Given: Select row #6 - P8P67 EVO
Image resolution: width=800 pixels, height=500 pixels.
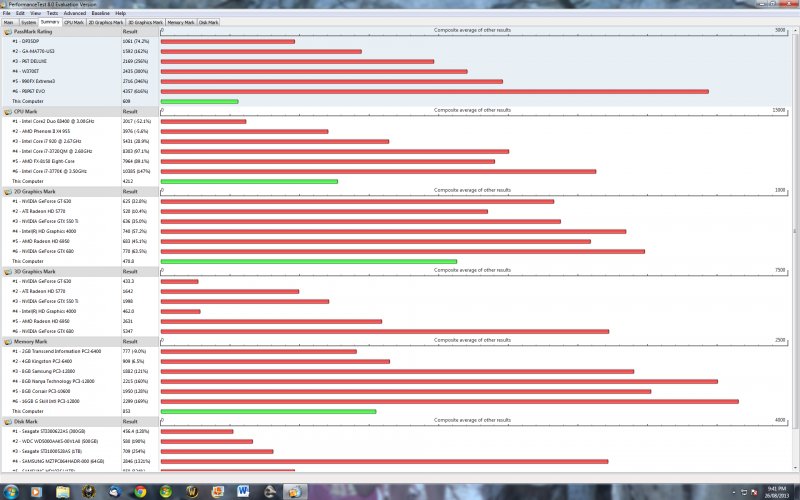Looking at the screenshot, I should point(29,91).
